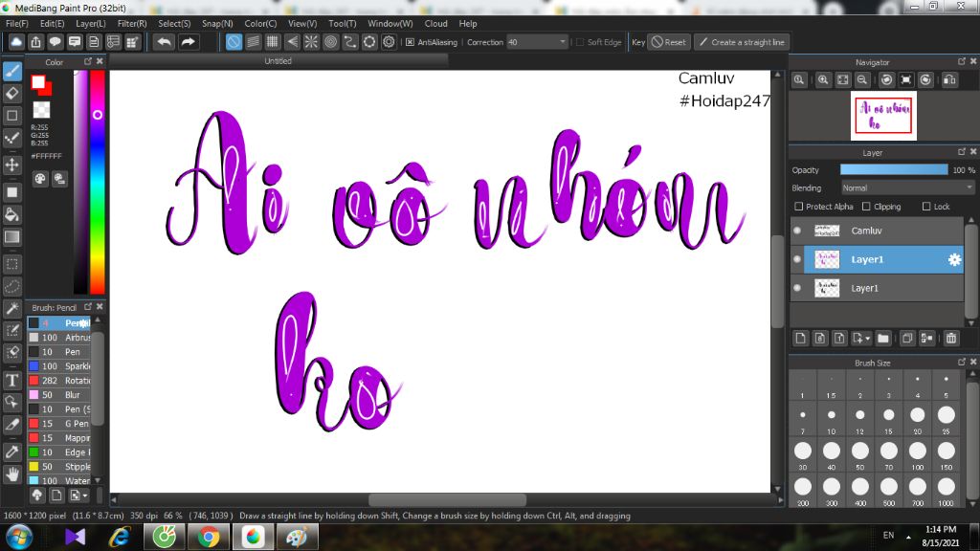
Task: Hide the highlighted Layer1 layer
Action: click(797, 260)
